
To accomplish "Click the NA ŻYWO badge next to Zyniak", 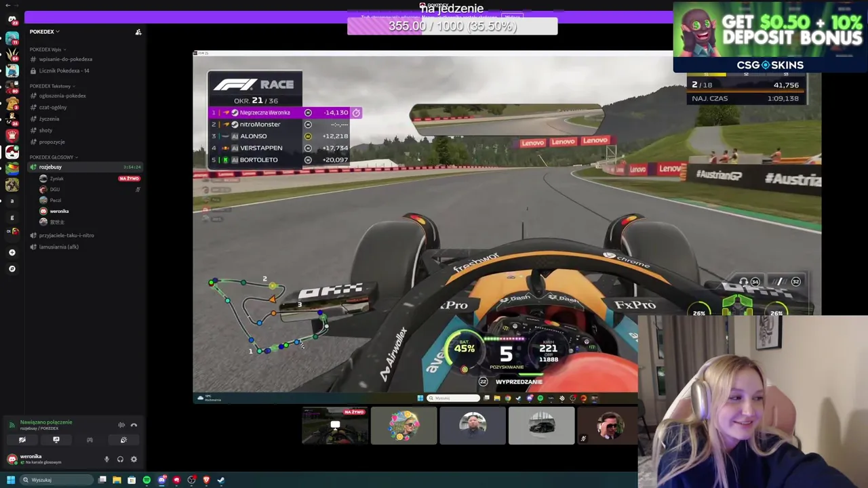I will [x=129, y=178].
